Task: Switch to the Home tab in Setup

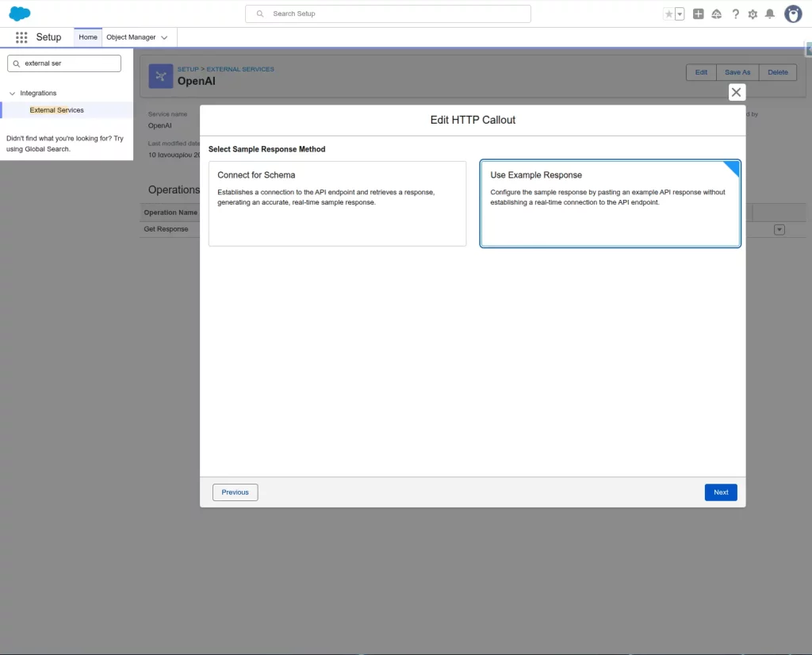Action: pos(87,36)
